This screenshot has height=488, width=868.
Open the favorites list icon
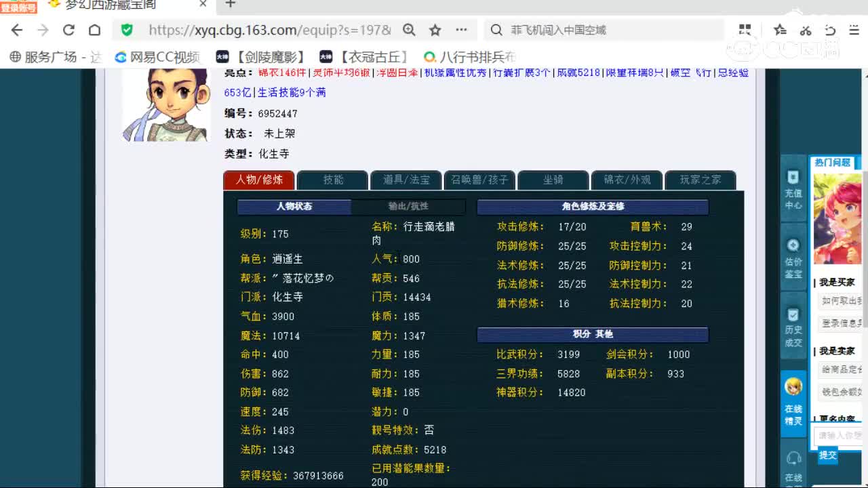(780, 30)
